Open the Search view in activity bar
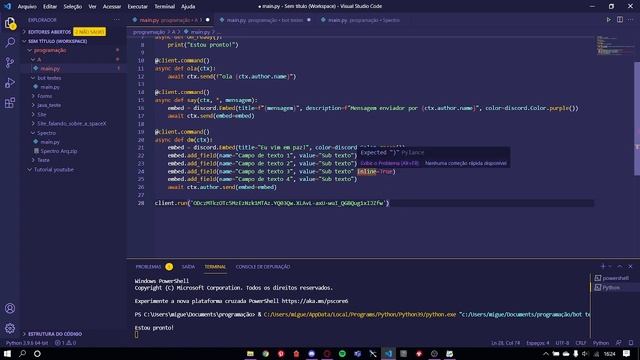The image size is (640, 360). (10, 42)
